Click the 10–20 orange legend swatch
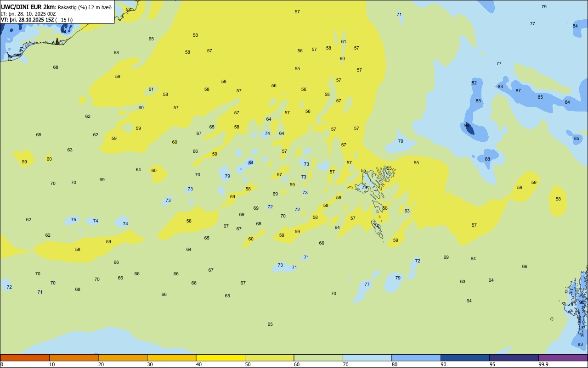 73,357
